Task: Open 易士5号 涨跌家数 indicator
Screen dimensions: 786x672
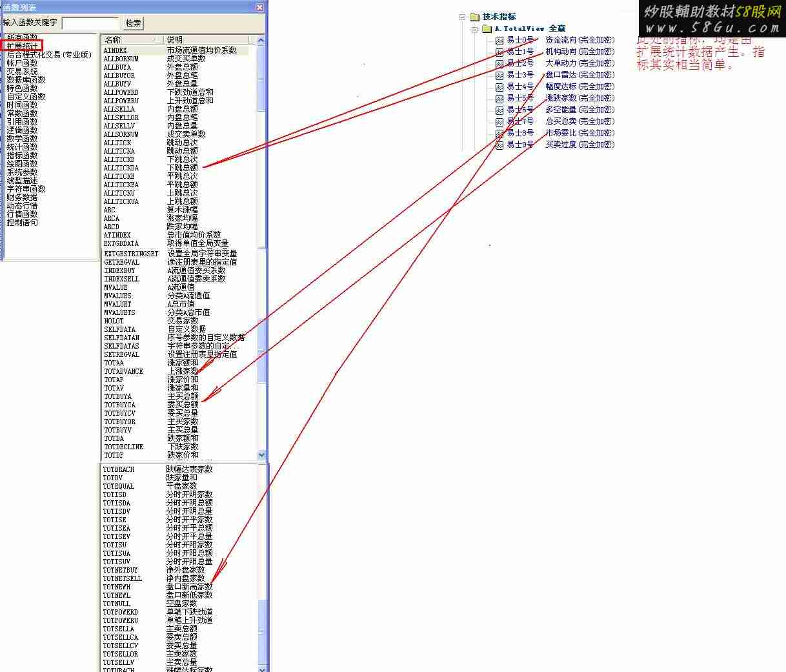Action: [560, 98]
